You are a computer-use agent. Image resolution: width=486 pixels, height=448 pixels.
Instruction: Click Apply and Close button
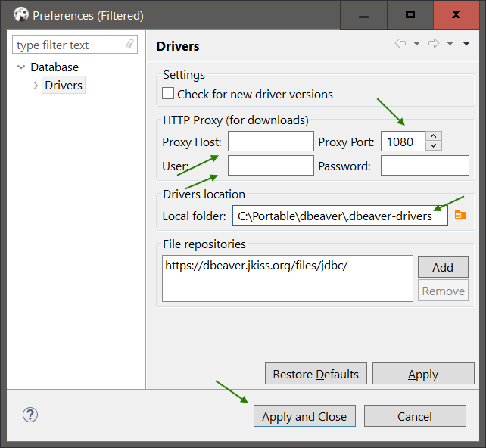(304, 416)
